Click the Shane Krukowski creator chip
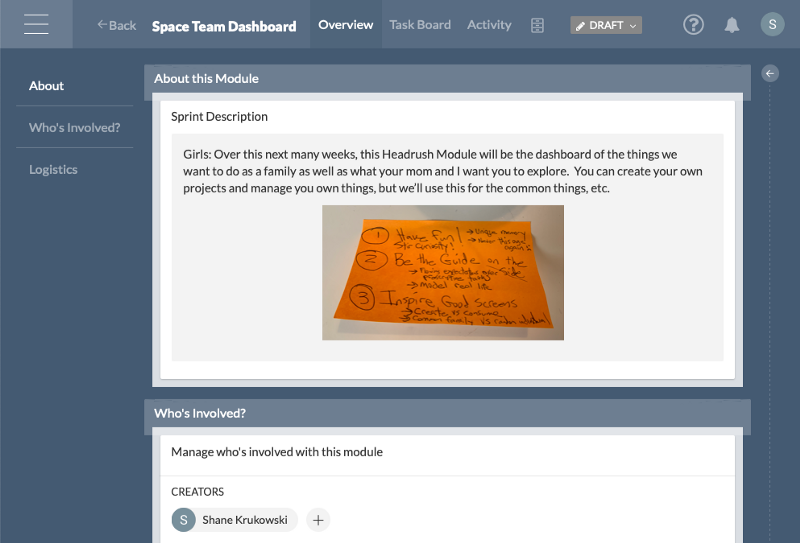This screenshot has width=800, height=543. coord(235,520)
